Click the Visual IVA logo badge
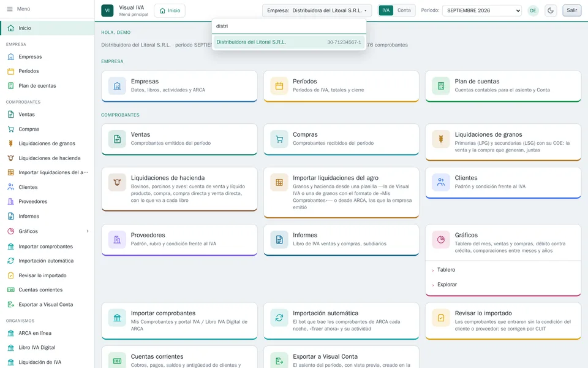588x368 pixels. pyautogui.click(x=107, y=10)
